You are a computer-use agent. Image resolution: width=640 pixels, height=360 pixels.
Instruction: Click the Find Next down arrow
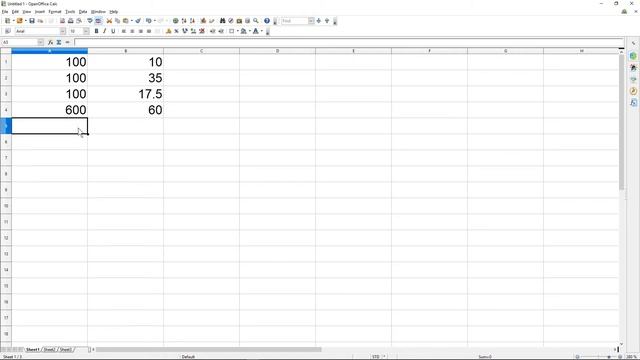point(319,21)
